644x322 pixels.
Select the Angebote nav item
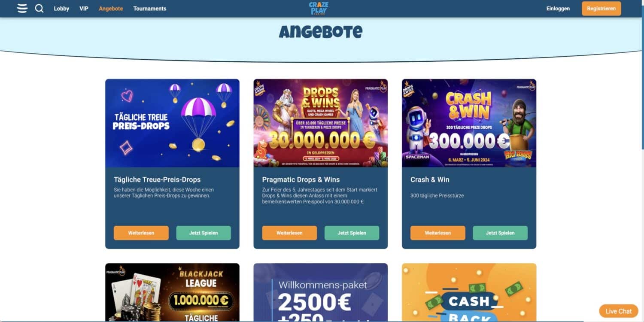111,9
